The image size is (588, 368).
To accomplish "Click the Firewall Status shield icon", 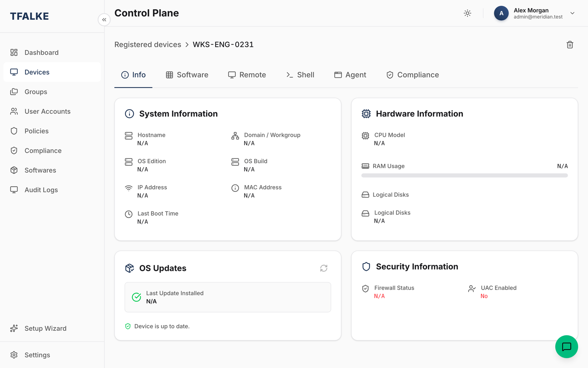I will tap(365, 289).
